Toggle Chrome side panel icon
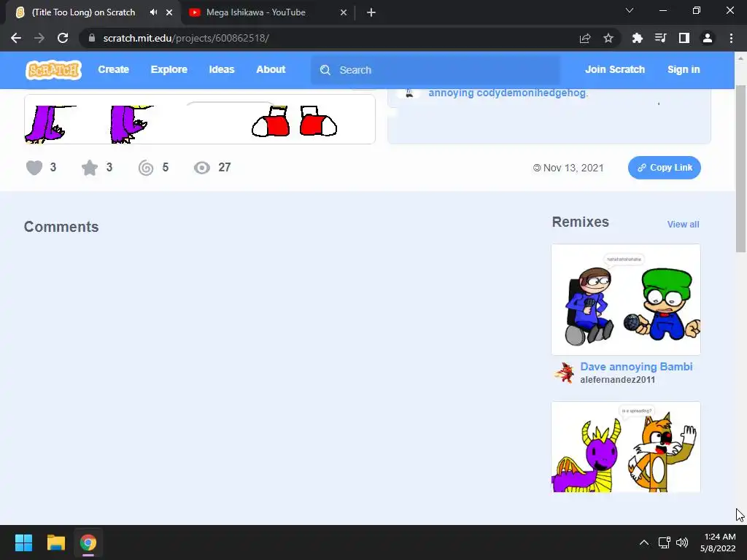 (684, 38)
